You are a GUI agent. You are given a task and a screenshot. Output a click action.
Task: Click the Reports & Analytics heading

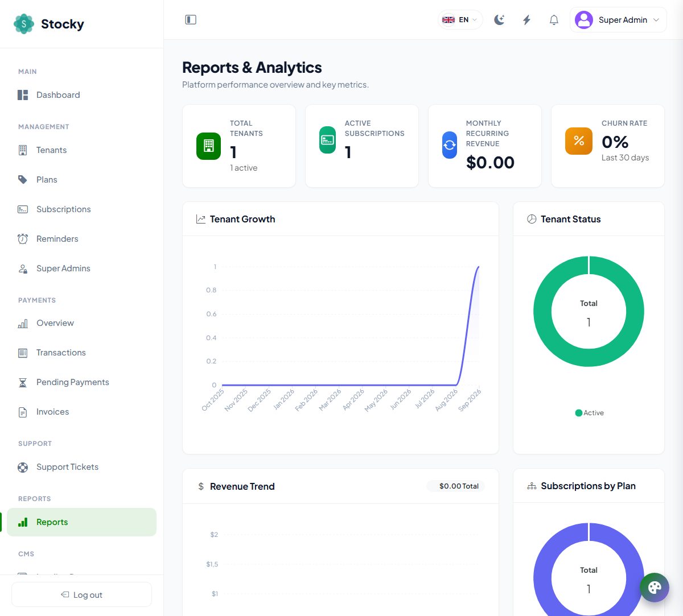[x=252, y=68]
